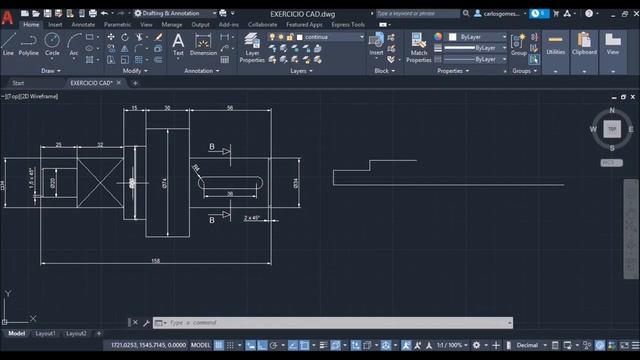Select the Rotate tool
The height and width of the screenshot is (360, 640).
(125, 37)
